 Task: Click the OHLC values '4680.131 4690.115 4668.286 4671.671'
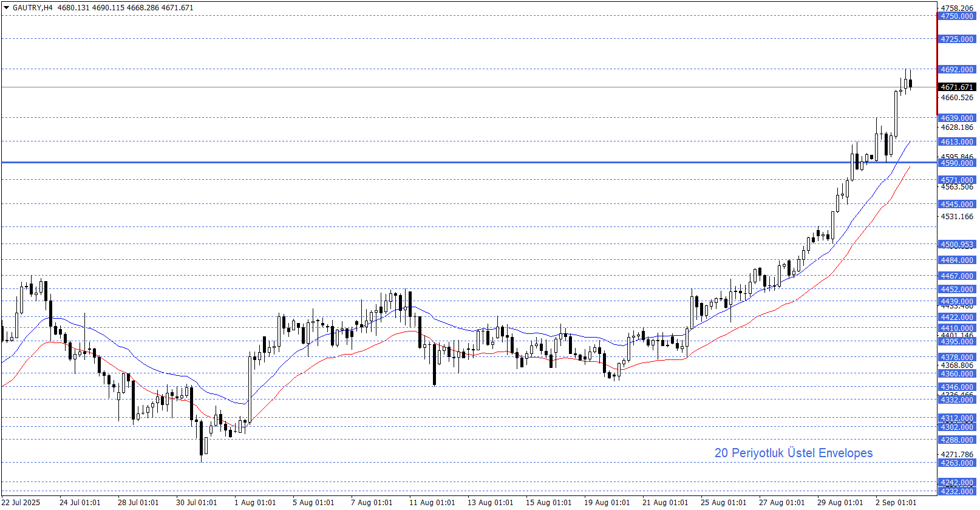point(126,8)
